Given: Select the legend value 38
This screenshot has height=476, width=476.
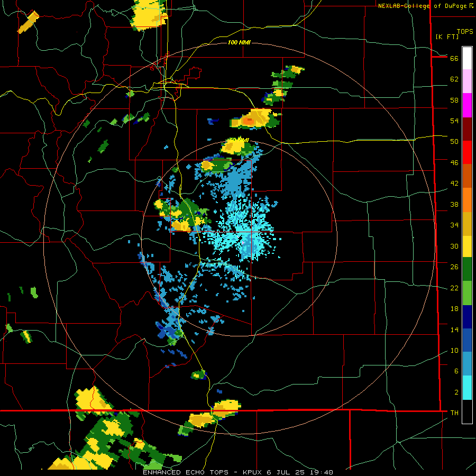Looking at the screenshot, I should pos(454,204).
